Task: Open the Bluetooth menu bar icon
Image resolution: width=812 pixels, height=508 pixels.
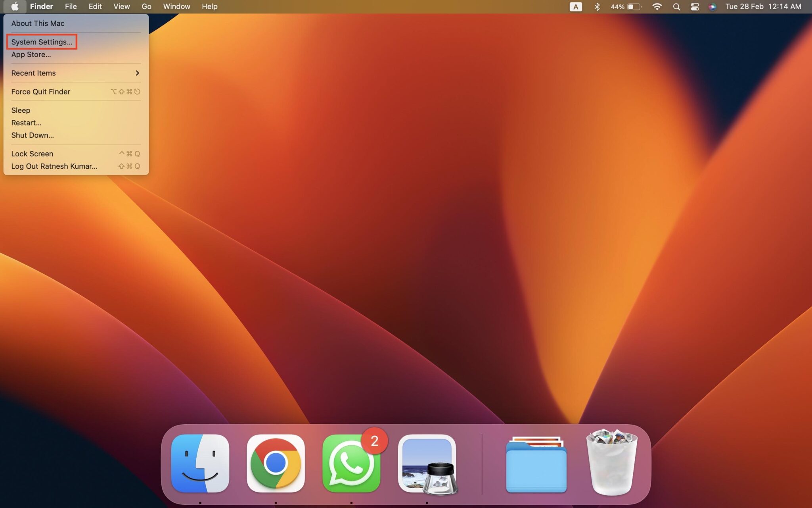Action: pyautogui.click(x=597, y=6)
